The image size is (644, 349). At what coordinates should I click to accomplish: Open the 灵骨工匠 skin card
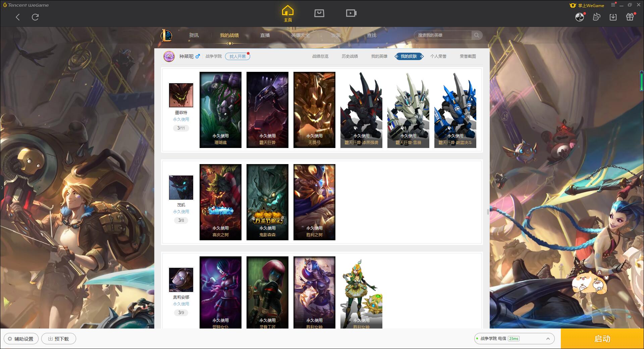(267, 292)
